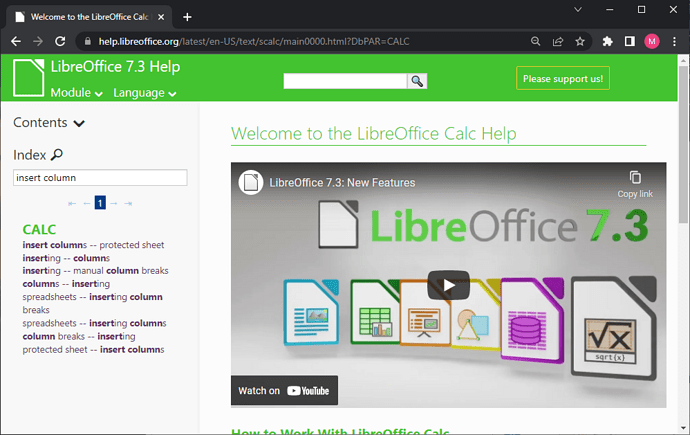Screen dimensions: 690x435
Task: Reload the help page
Action: click(x=60, y=41)
